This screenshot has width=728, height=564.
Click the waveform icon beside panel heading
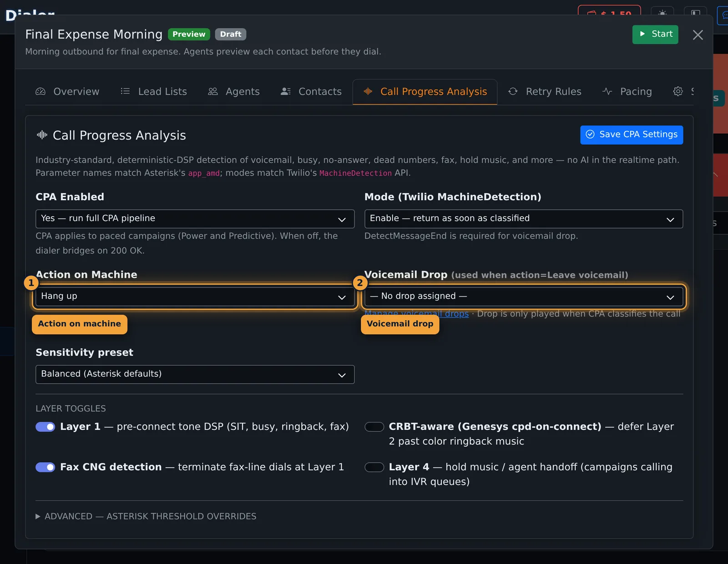pyautogui.click(x=42, y=135)
